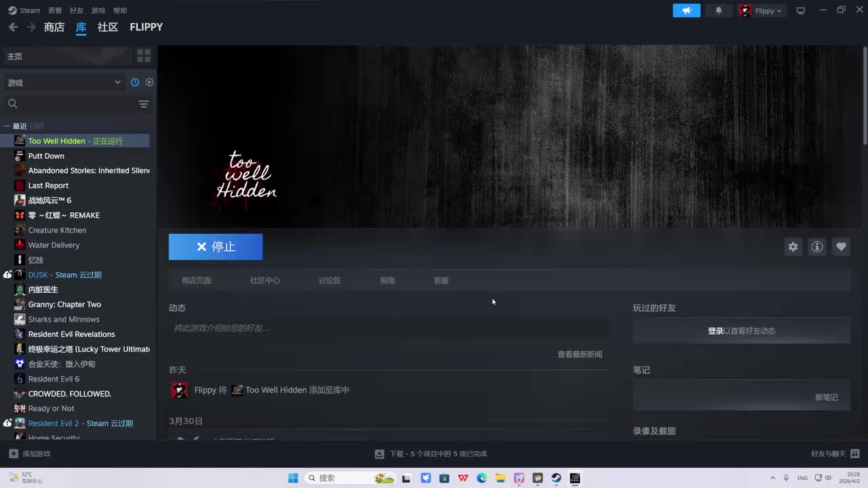Open downloads manager icon

(x=380, y=453)
